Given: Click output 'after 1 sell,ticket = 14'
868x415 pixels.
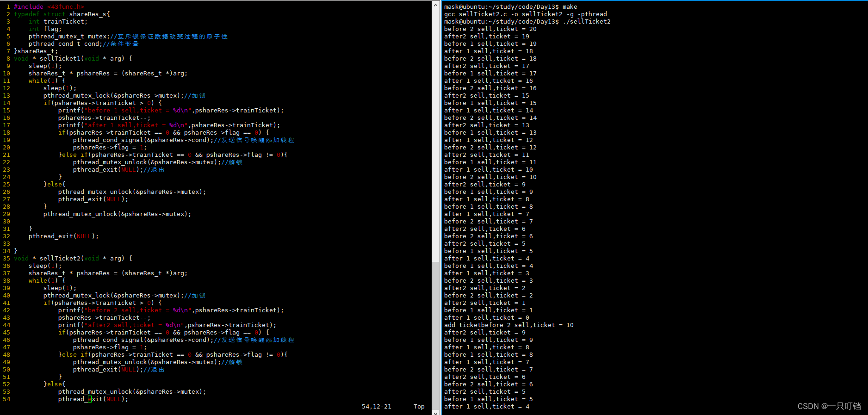Looking at the screenshot, I should coord(489,110).
